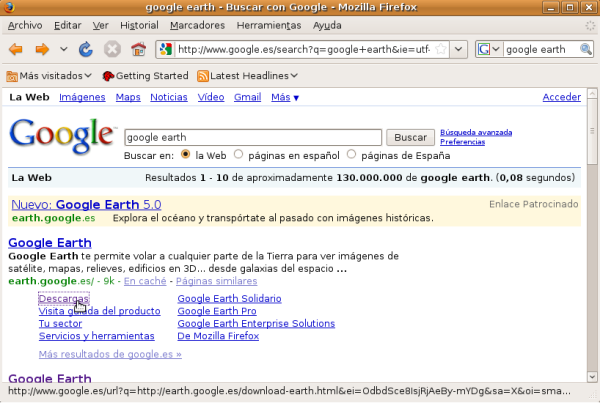Click the Stop loading button
Viewport: 600px width, 403px height.
point(113,49)
